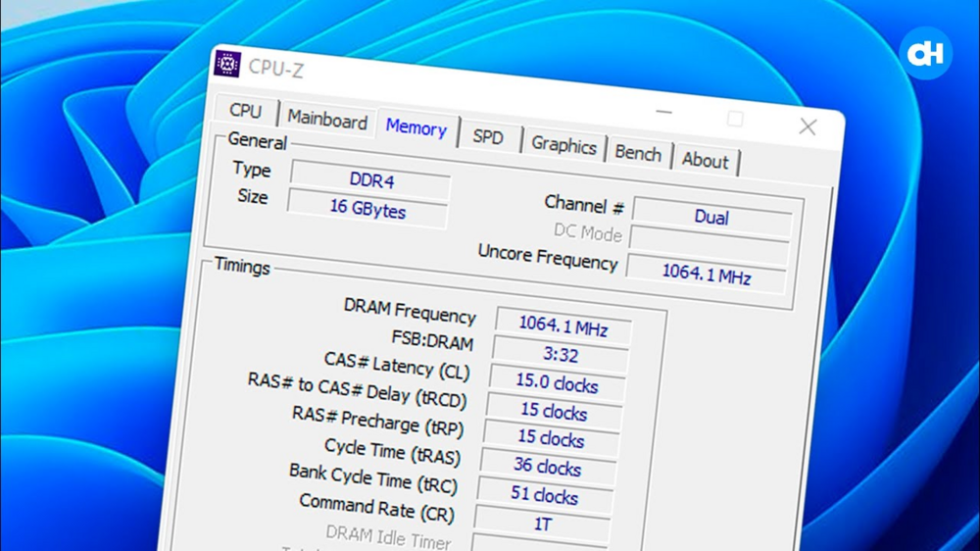Minimize the CPU-Z window
The width and height of the screenshot is (980, 551).
point(664,112)
